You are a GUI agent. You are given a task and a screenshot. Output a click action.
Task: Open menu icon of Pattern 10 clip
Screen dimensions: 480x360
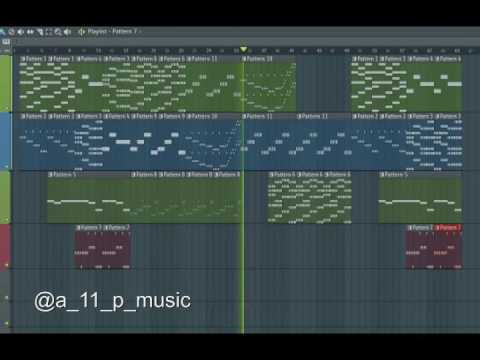(244, 59)
